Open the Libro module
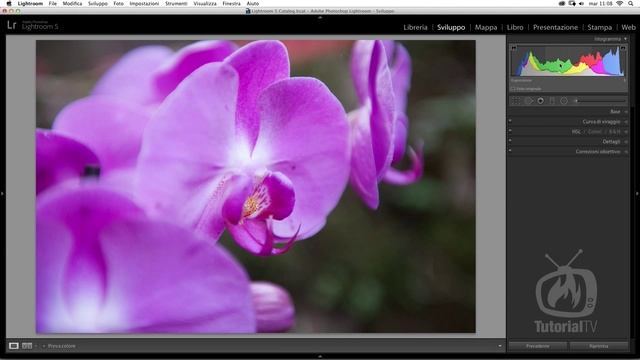This screenshot has width=640, height=360. point(515,27)
